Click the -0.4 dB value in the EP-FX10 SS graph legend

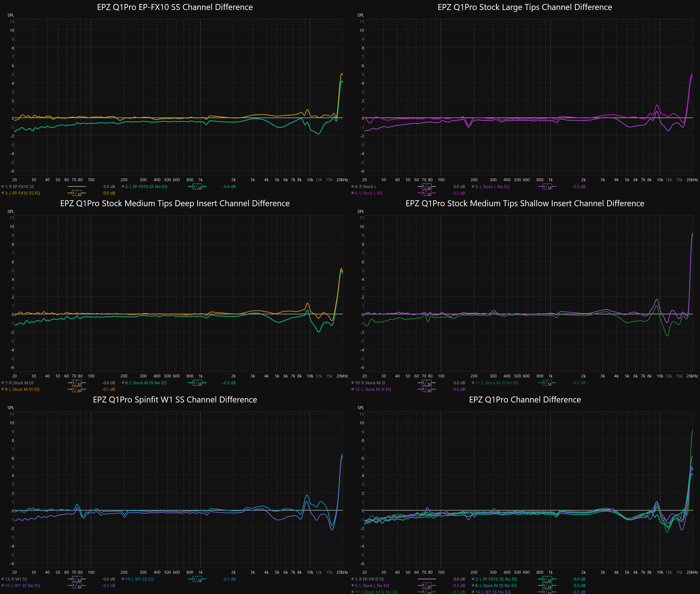(x=229, y=187)
